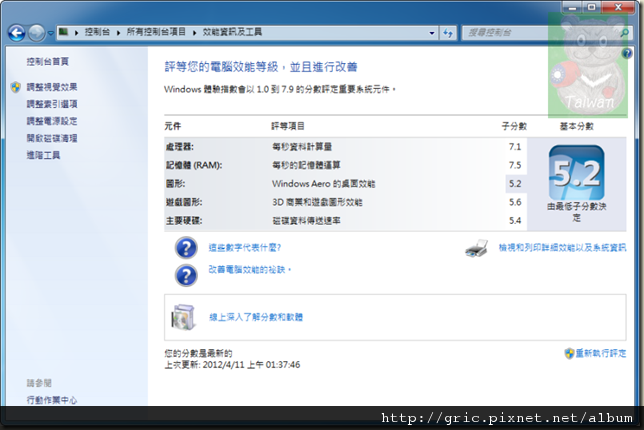Minimize the window
This screenshot has height=430, width=644.
[572, 7]
